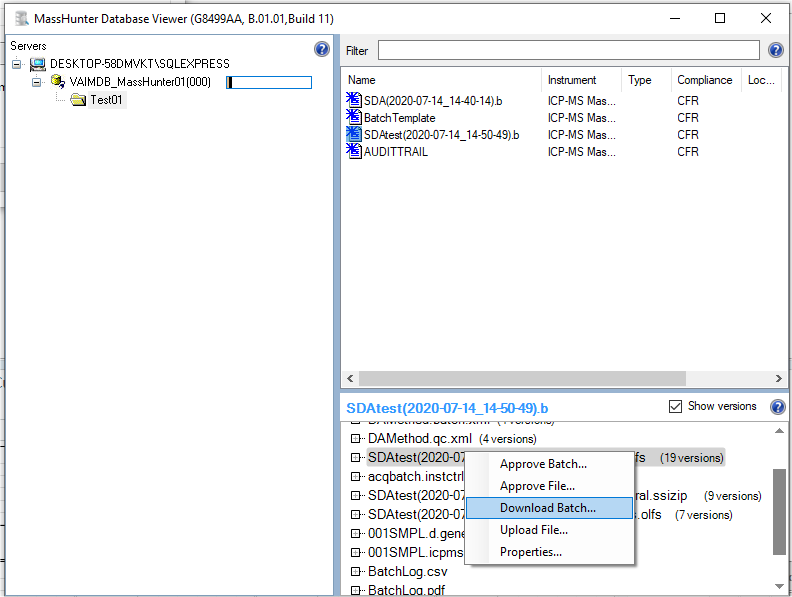
Task: Expand the BatchLog.csv file node
Action: click(x=356, y=572)
